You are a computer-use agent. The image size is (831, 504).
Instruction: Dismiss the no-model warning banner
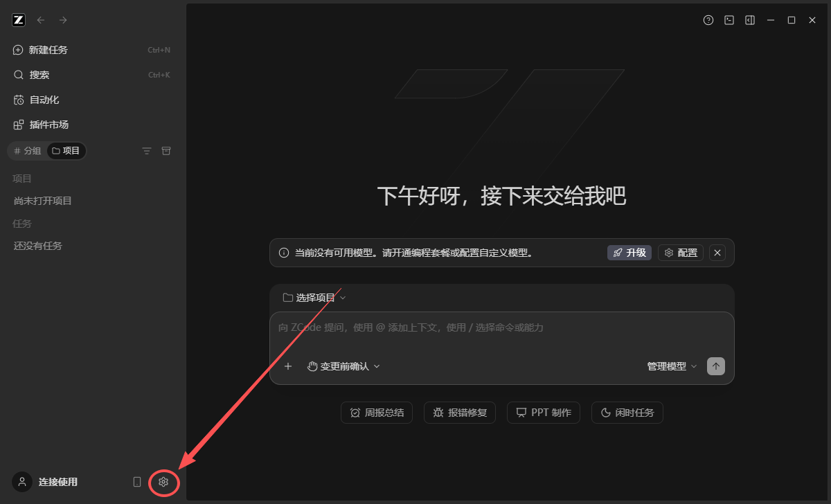pyautogui.click(x=718, y=253)
